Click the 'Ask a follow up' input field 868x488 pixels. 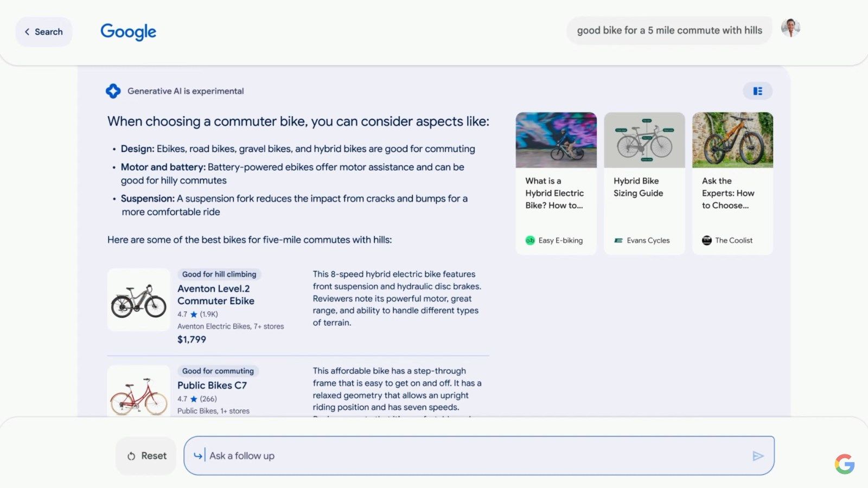click(380, 455)
